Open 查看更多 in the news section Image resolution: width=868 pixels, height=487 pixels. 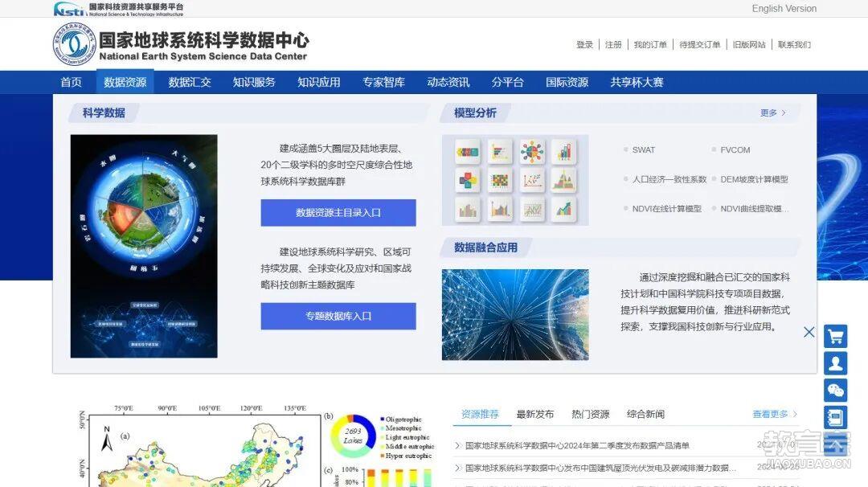(771, 414)
